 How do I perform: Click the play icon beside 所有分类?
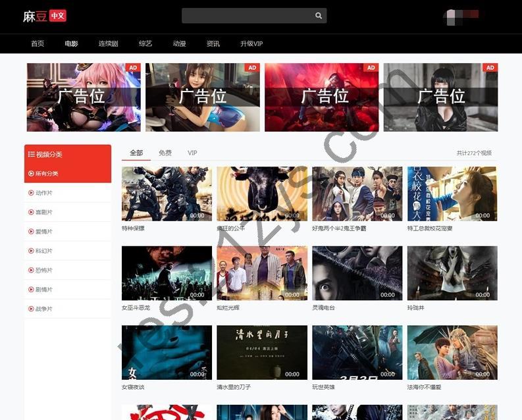click(x=31, y=173)
